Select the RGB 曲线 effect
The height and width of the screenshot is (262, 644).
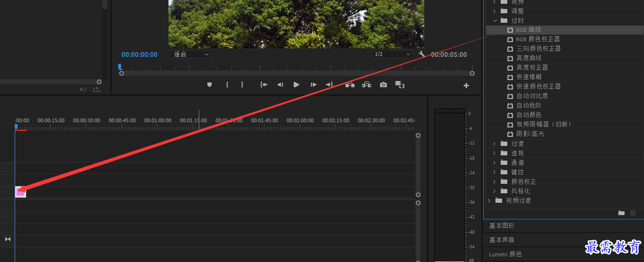528,29
